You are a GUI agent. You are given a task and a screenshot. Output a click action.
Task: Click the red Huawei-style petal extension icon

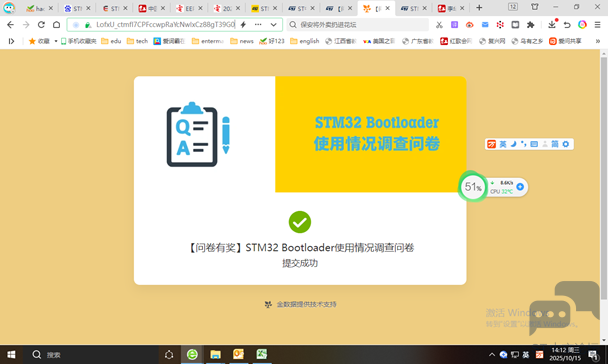500,25
